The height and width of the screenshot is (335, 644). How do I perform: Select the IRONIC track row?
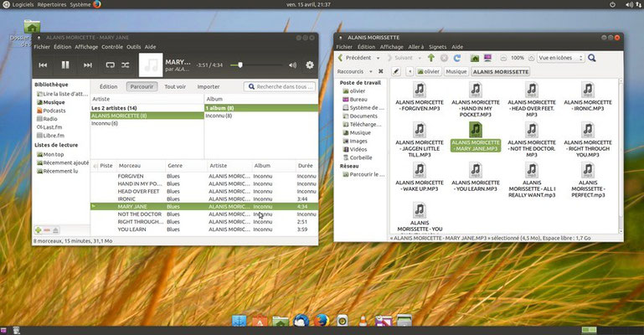204,199
